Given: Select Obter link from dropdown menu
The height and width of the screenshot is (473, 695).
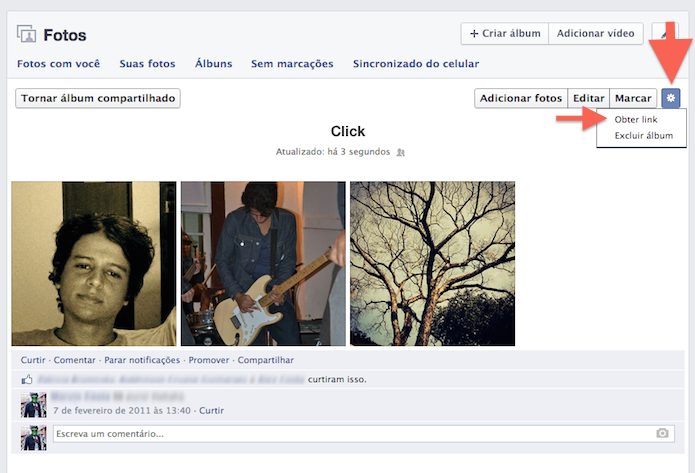Looking at the screenshot, I should [x=636, y=119].
